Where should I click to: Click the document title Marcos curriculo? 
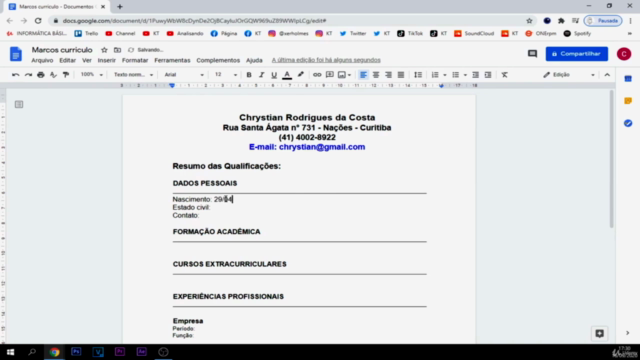click(x=62, y=50)
